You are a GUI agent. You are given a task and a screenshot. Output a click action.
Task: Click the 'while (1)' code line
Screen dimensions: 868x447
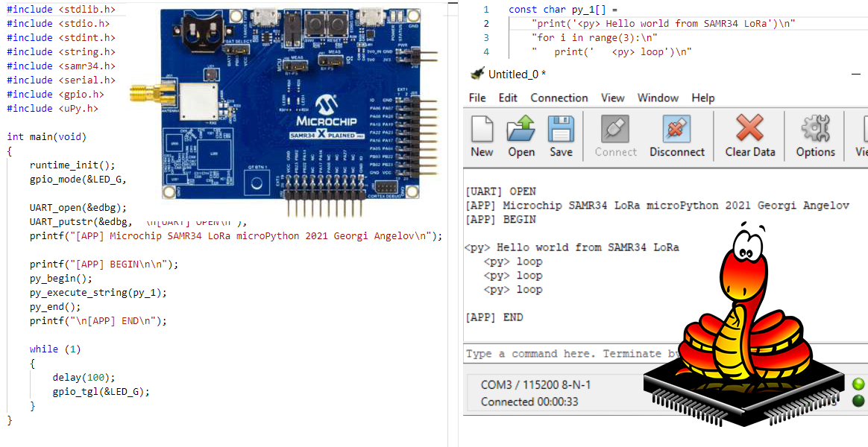click(x=55, y=349)
